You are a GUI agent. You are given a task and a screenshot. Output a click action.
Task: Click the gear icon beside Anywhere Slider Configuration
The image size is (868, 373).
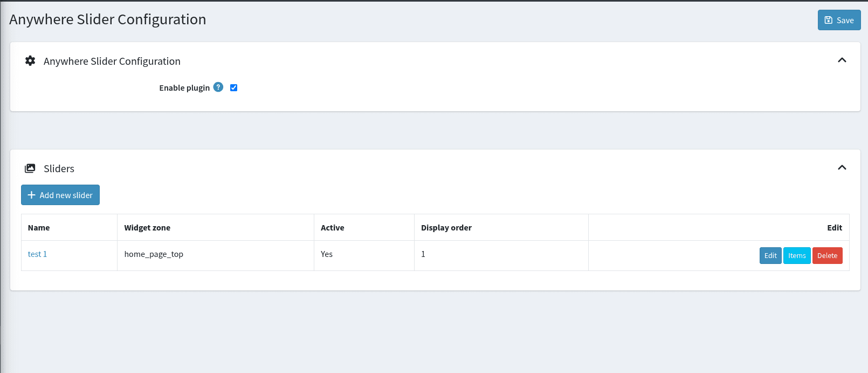[30, 61]
